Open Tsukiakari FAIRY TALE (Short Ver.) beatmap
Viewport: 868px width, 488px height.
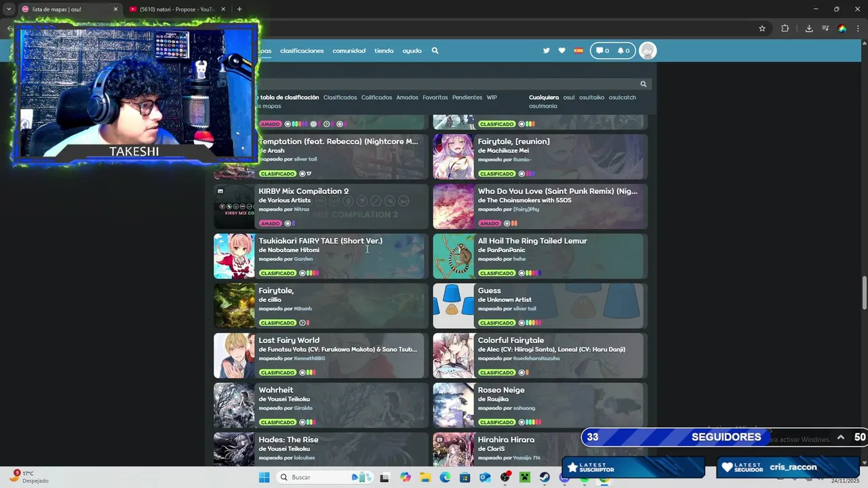pos(320,241)
